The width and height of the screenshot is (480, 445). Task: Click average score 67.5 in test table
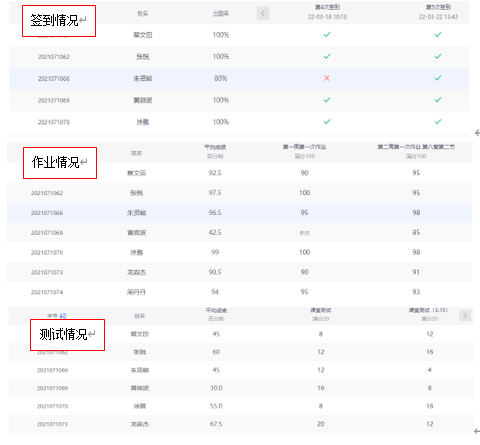[216, 424]
